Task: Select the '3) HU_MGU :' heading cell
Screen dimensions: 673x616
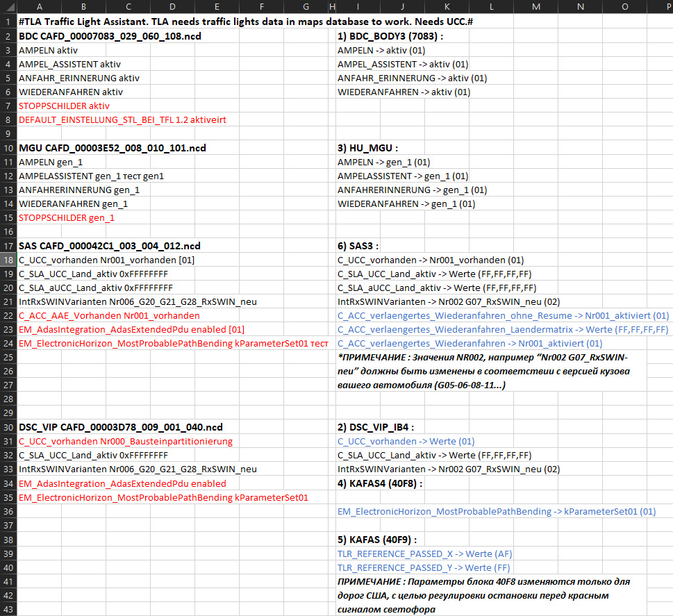Action: pos(368,148)
